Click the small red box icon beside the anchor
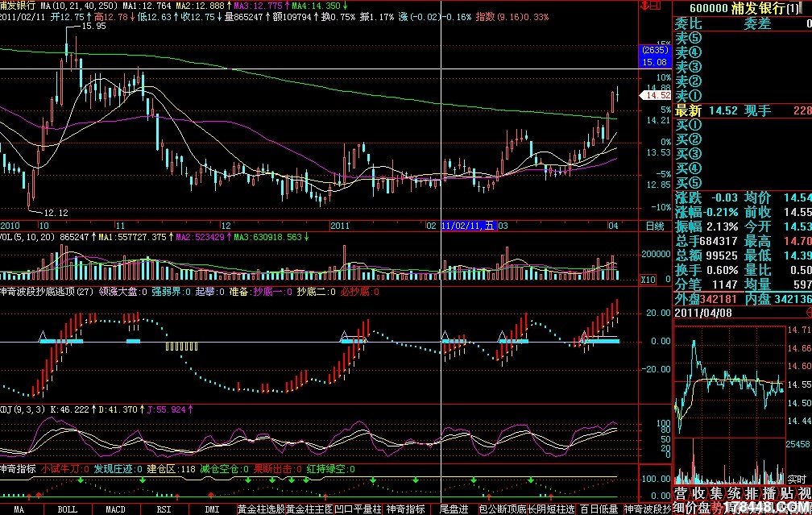 click(656, 6)
